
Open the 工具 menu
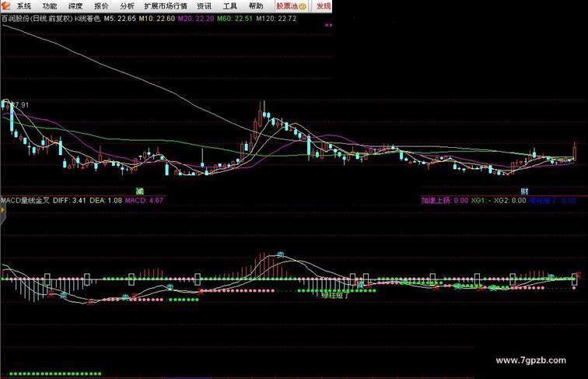click(230, 6)
